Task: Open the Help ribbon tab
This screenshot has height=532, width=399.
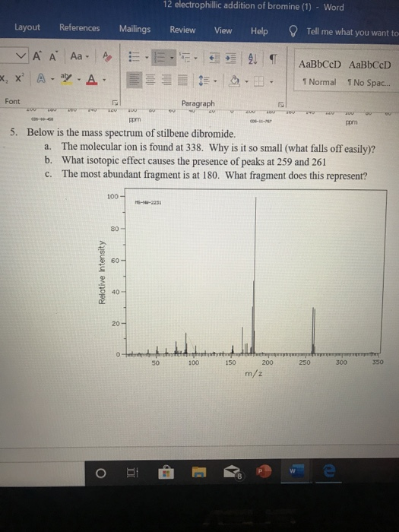Action: click(x=259, y=31)
